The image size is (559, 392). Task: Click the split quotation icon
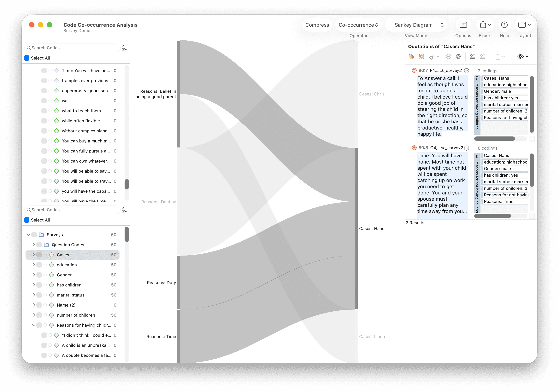pos(421,57)
